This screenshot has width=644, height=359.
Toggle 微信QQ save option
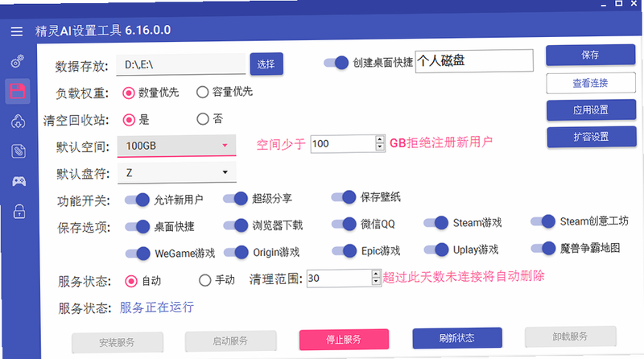(x=344, y=224)
